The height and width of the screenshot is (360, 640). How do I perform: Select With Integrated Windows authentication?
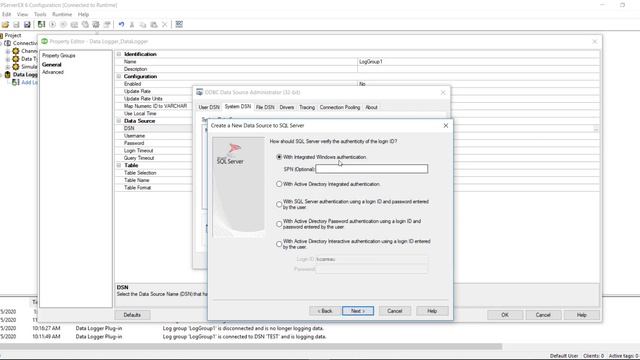coord(279,157)
